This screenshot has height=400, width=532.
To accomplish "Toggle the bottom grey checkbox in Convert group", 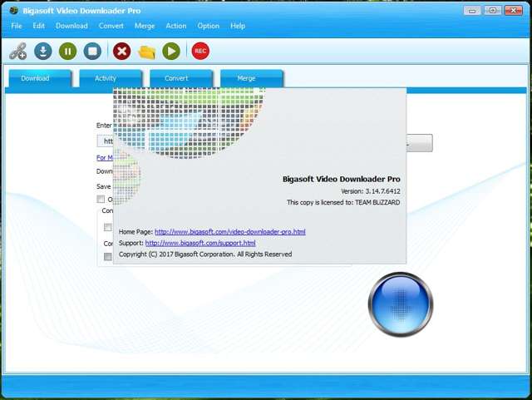I will click(108, 257).
